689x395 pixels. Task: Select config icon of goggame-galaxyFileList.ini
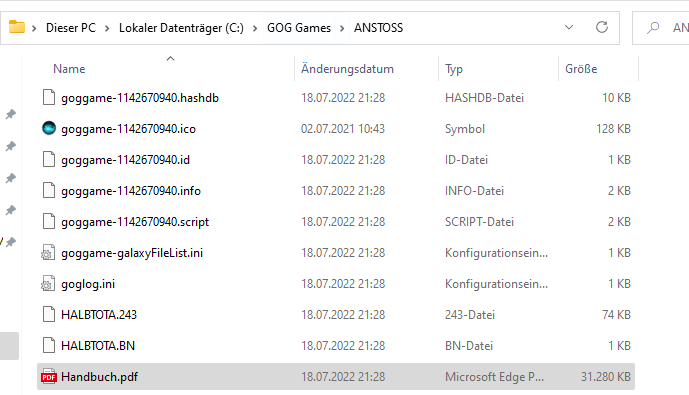coord(48,253)
